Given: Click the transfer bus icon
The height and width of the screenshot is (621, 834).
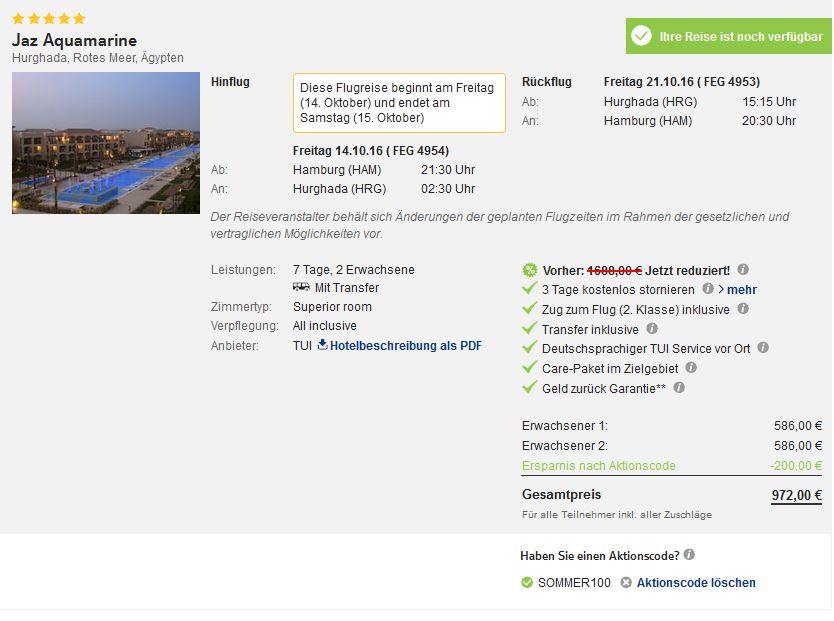Looking at the screenshot, I should pyautogui.click(x=301, y=287).
